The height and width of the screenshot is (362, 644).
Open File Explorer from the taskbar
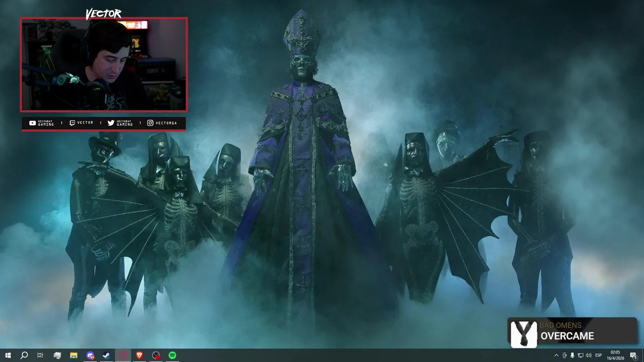pyautogui.click(x=73, y=355)
